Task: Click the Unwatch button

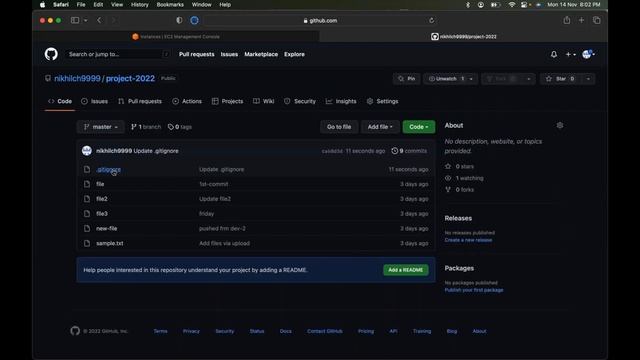Action: coord(445,79)
